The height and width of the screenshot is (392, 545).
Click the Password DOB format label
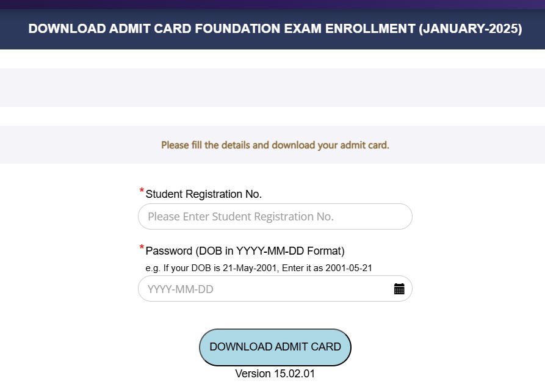pos(245,250)
